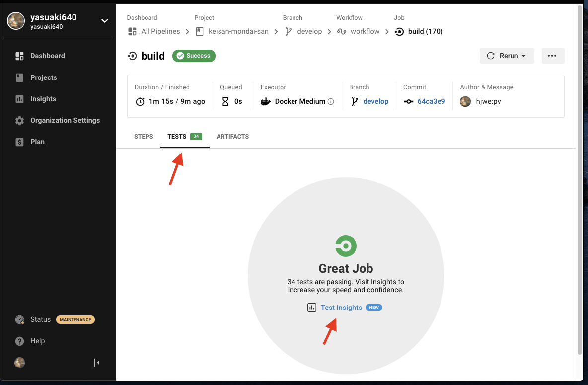The height and width of the screenshot is (385, 588).
Task: Click the branch icon next to develop link
Action: coord(355,102)
